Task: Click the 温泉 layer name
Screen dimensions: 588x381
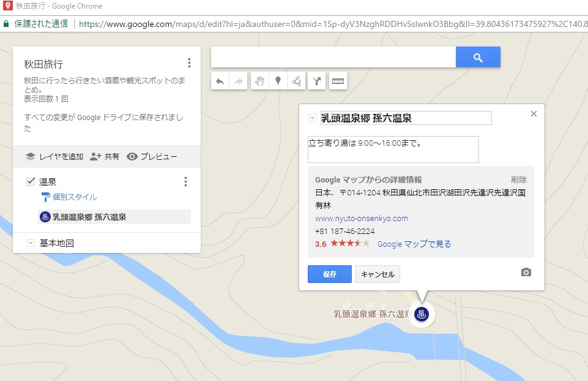Action: (48, 182)
